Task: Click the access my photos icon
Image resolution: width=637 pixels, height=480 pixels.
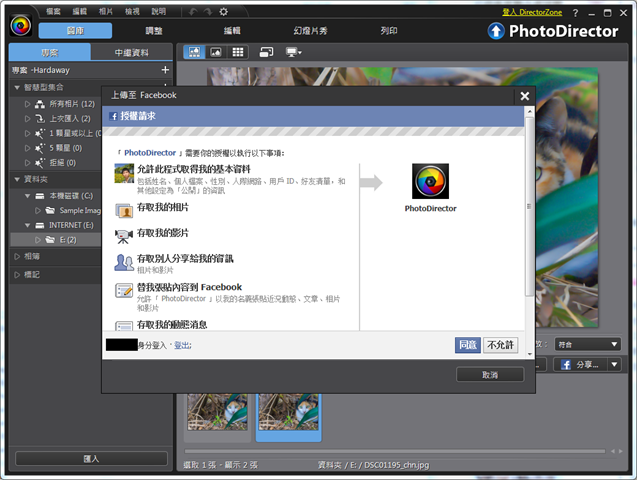Action: point(124,211)
